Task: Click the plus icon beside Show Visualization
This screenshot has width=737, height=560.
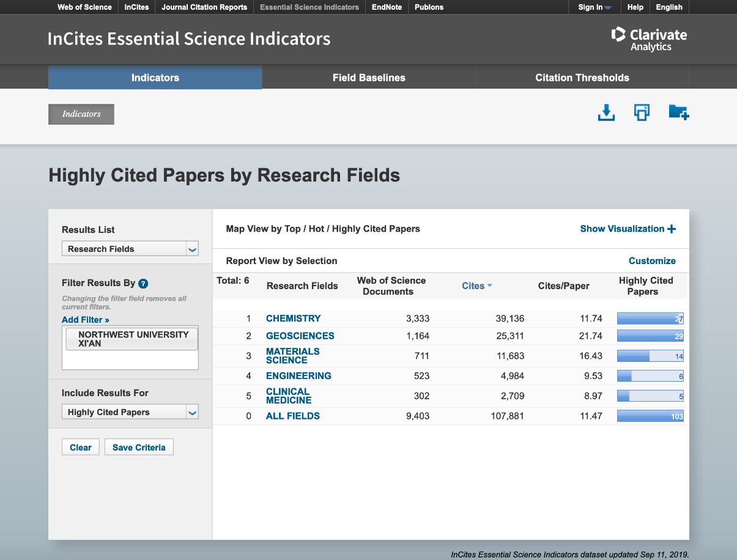Action: pos(672,229)
